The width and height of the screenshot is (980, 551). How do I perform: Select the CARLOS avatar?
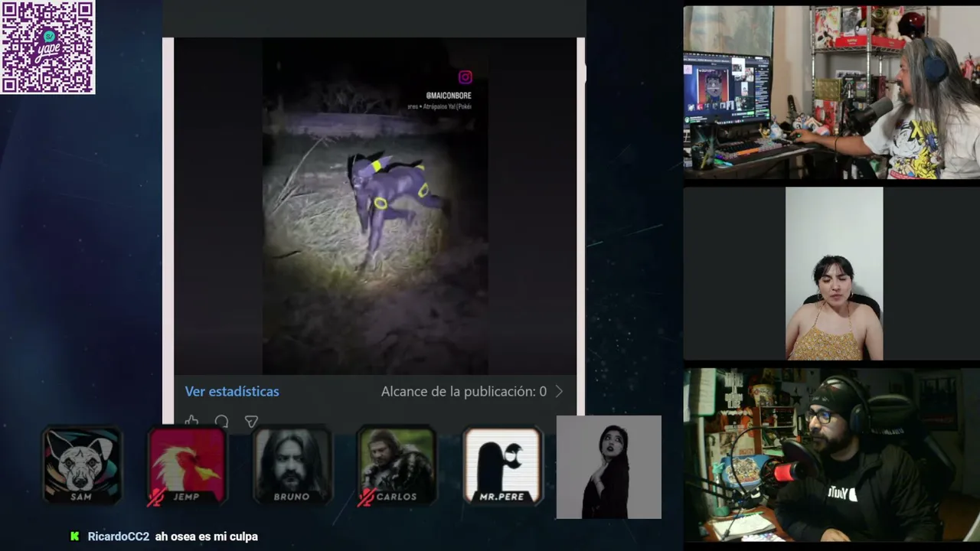[397, 465]
